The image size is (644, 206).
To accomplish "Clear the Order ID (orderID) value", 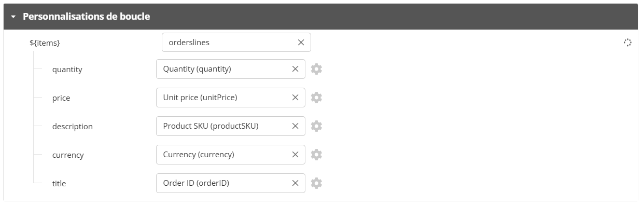I will (x=295, y=183).
